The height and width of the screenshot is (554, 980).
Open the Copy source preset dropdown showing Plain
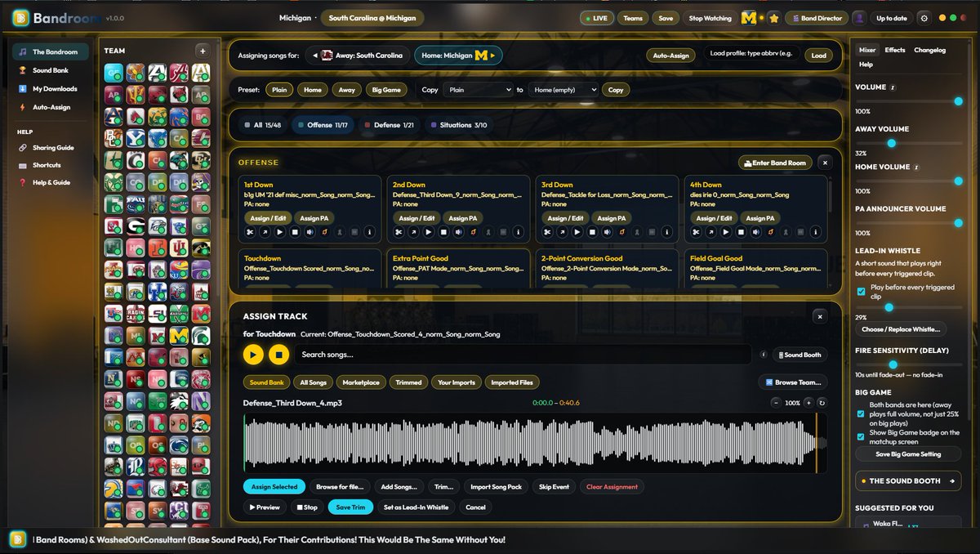tap(478, 90)
